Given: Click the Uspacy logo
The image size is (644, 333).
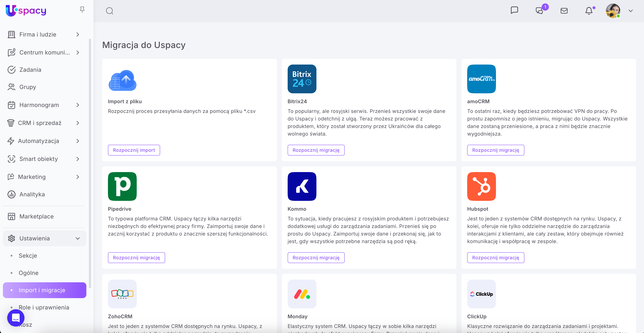Looking at the screenshot, I should [26, 10].
